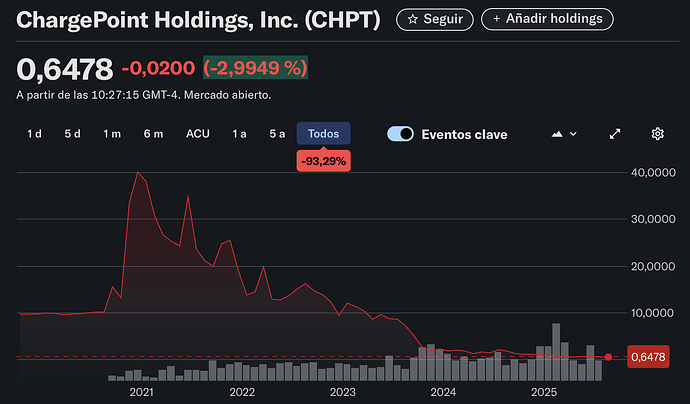Select the 1 d time range
The width and height of the screenshot is (690, 404).
click(34, 134)
